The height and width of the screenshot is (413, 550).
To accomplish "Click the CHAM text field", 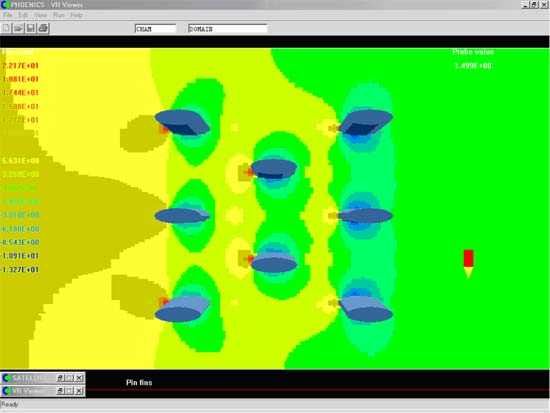I will point(155,29).
